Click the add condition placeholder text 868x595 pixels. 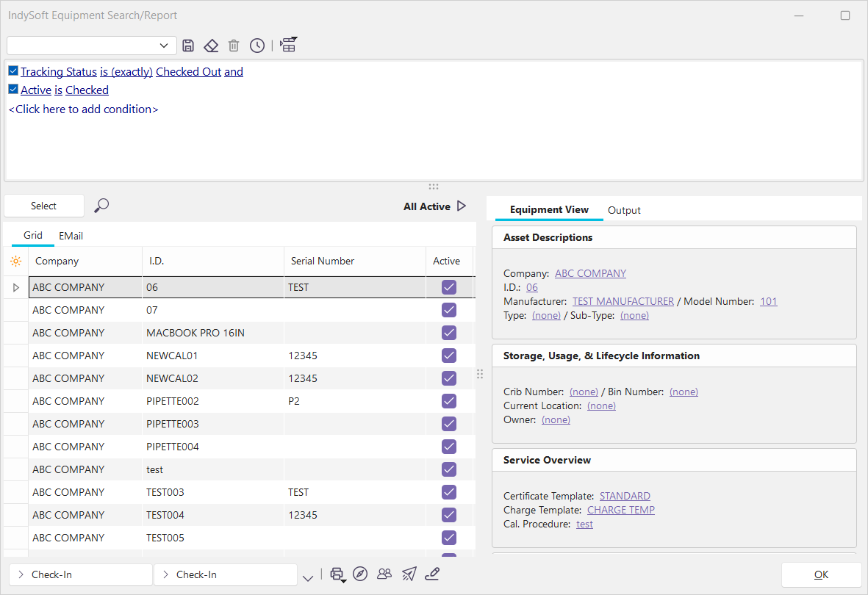coord(83,109)
